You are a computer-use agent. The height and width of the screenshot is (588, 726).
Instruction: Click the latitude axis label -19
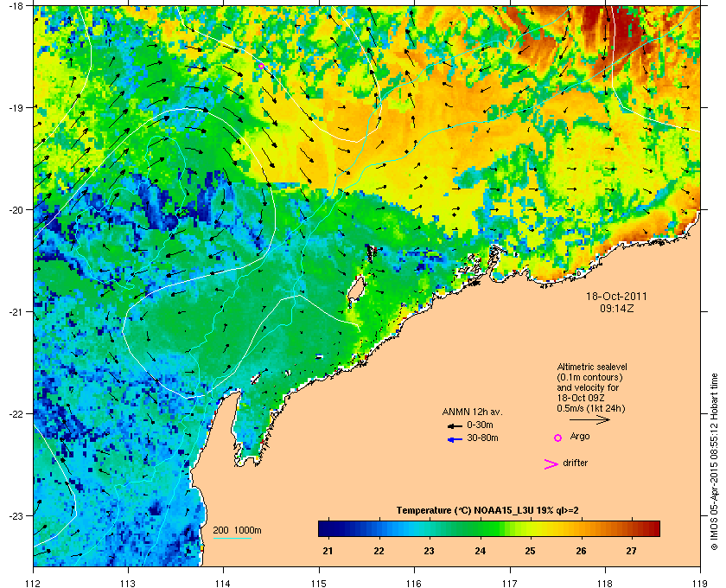16,108
